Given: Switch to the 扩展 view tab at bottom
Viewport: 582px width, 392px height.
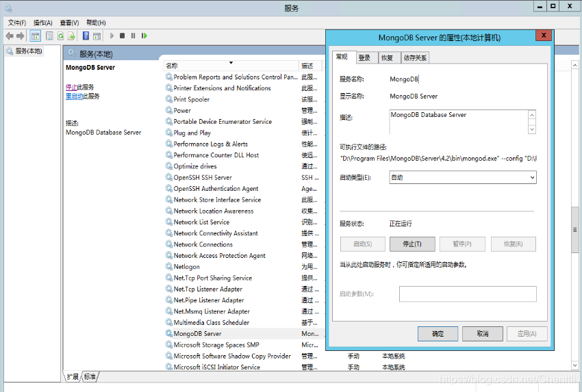Looking at the screenshot, I should pos(73,377).
